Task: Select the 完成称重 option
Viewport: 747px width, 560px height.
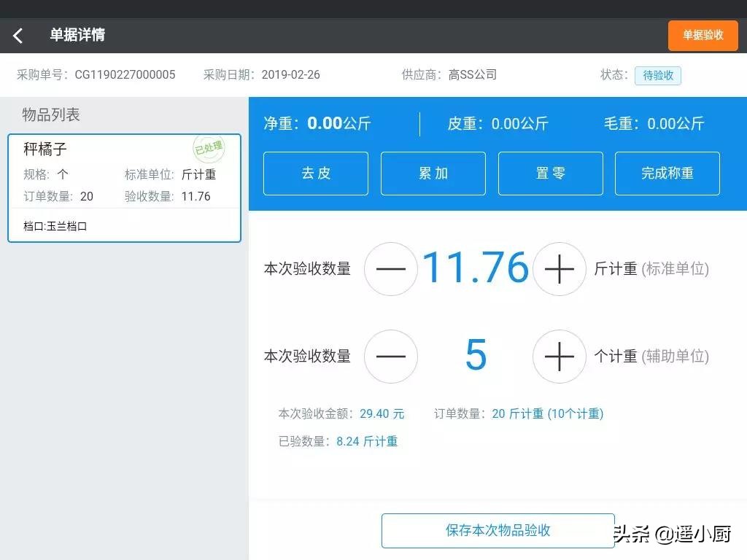Action: (667, 174)
